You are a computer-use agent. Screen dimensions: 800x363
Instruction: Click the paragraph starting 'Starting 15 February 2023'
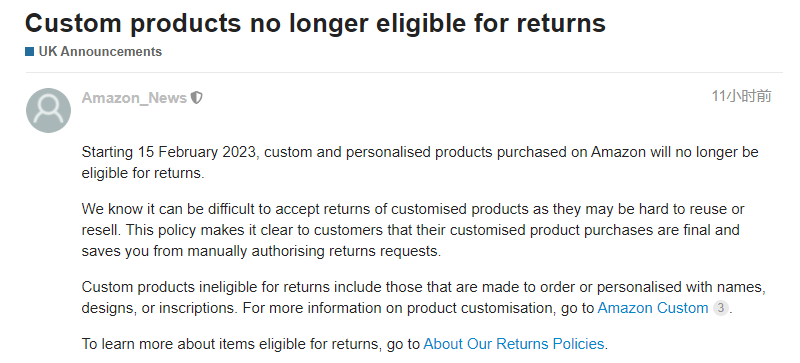420,163
